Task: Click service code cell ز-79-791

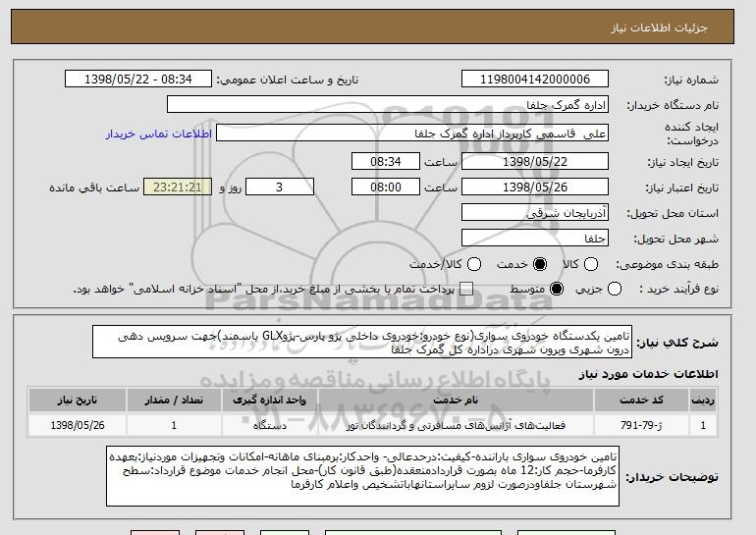Action: tap(641, 426)
